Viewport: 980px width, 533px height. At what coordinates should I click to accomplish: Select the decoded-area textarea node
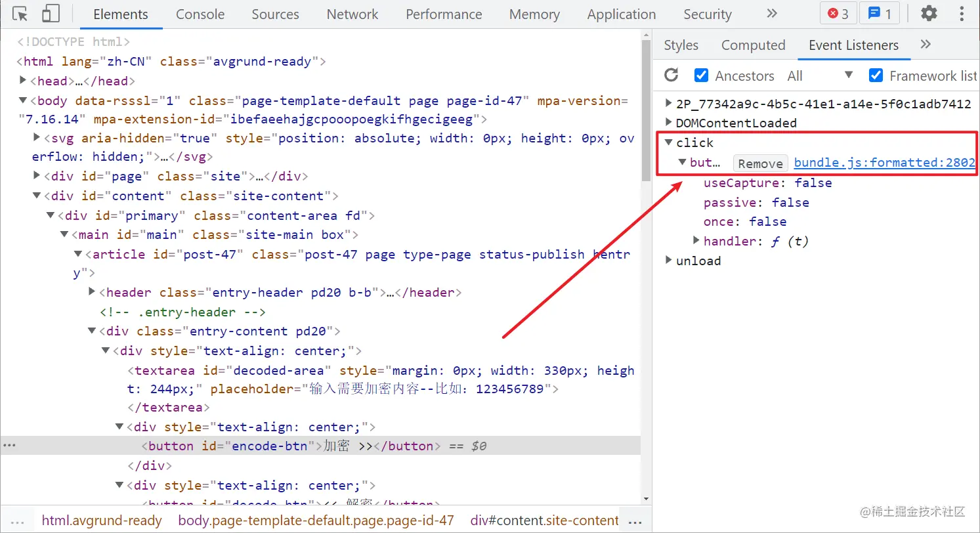pos(381,389)
